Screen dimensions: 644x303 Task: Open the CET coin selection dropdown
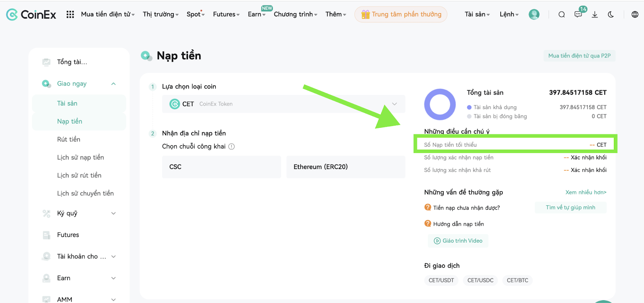click(283, 104)
